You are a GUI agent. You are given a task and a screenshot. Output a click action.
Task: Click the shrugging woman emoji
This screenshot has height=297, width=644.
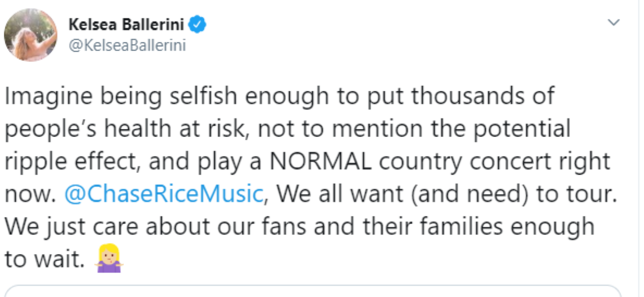click(109, 260)
